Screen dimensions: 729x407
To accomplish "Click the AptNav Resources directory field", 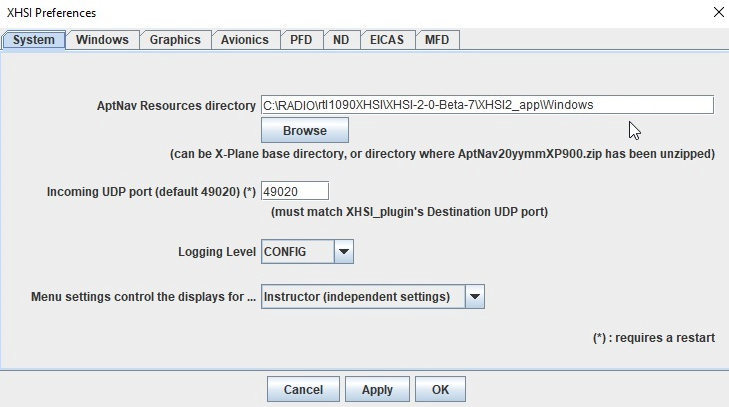I will 487,105.
